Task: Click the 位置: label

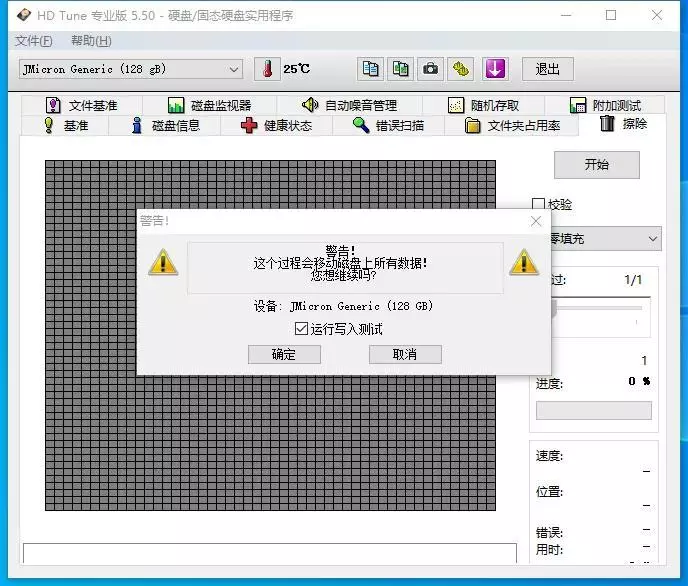Action: [549, 492]
